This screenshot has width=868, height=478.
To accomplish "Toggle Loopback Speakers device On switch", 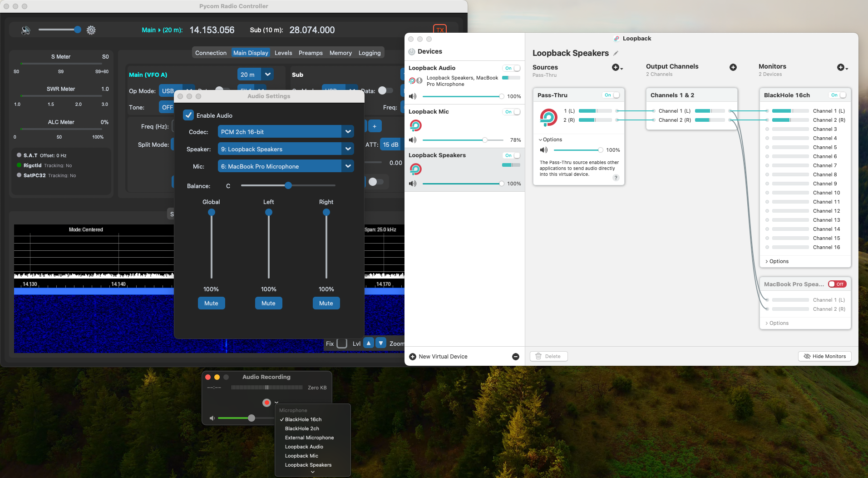I will tap(512, 155).
